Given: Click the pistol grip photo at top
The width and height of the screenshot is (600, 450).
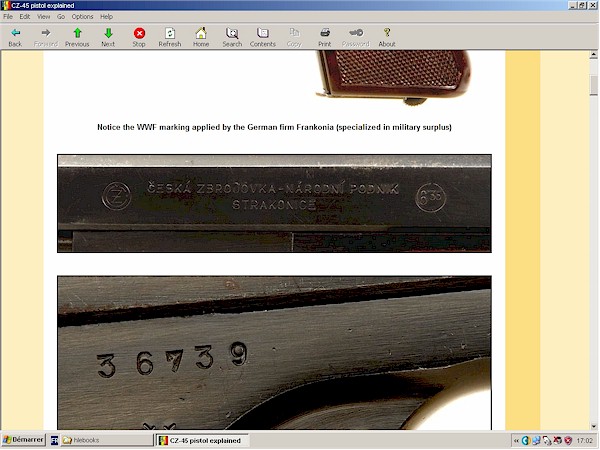Looking at the screenshot, I should click(393, 78).
